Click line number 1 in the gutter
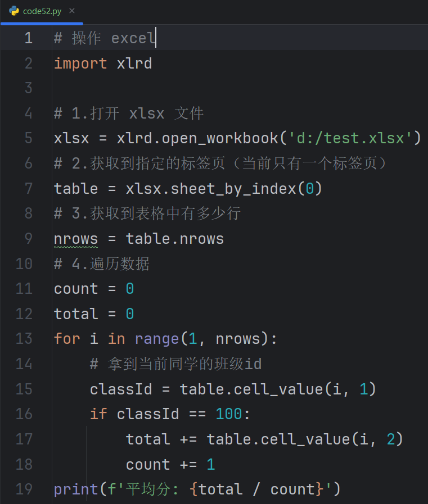428x504 pixels. click(28, 38)
